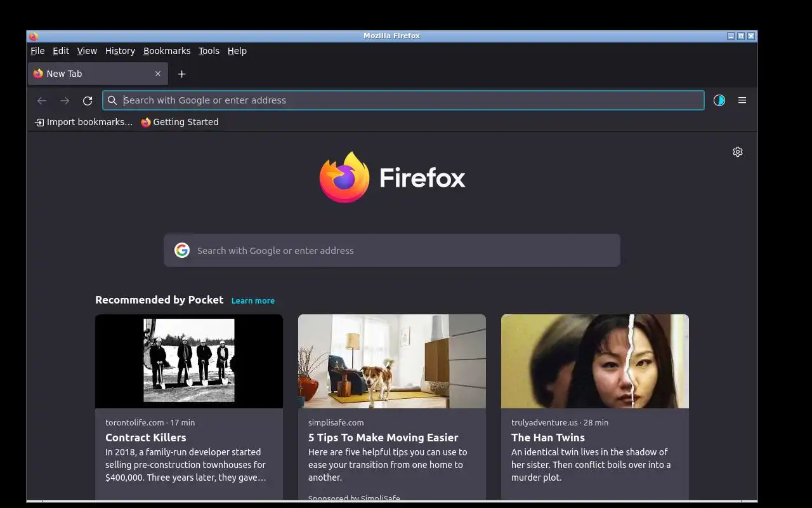
Task: Open the moving tips dog thumbnail
Action: [392, 361]
